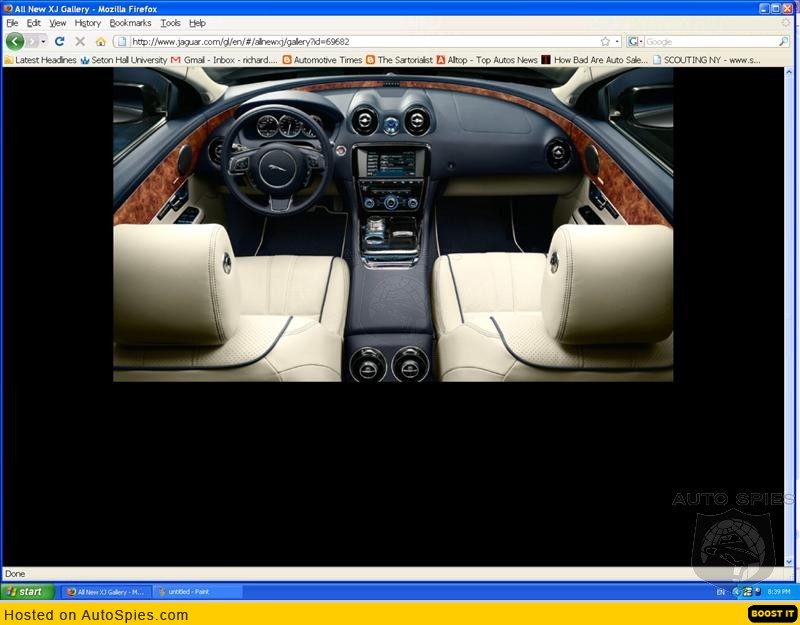Screen dimensions: 800x625
Task: Open the File menu
Action: point(12,23)
